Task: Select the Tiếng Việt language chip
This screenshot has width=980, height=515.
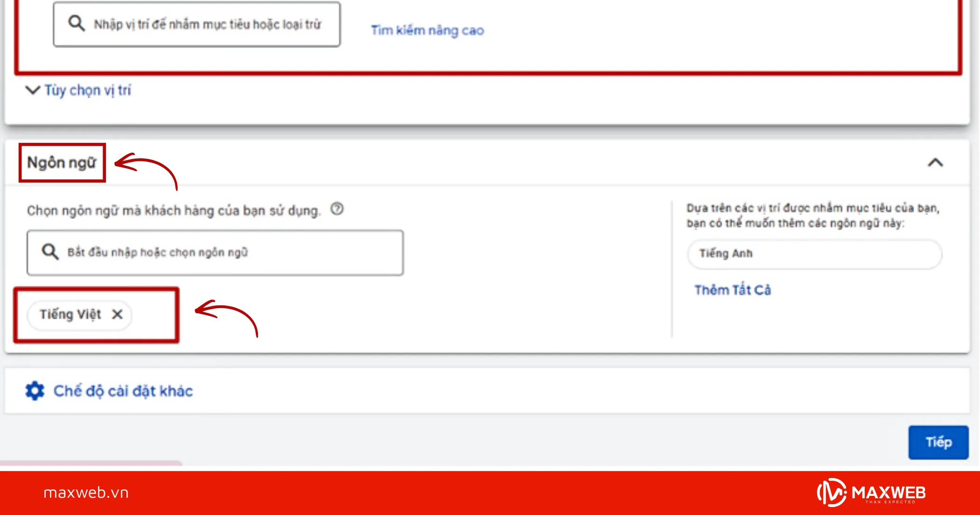Action: coord(70,315)
